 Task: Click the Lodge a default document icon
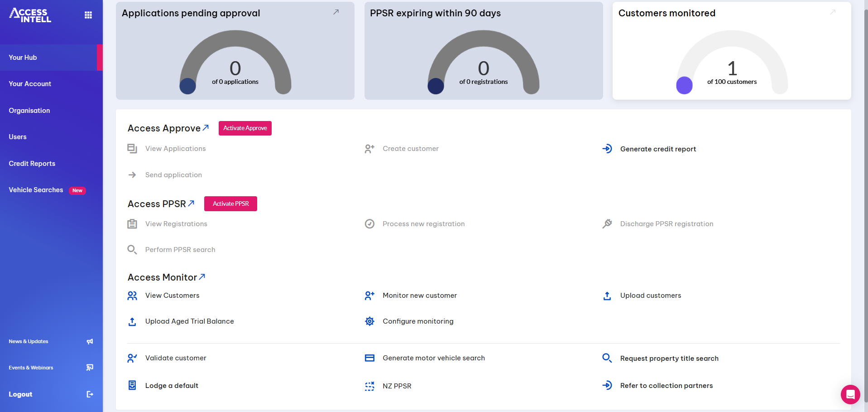coord(132,386)
